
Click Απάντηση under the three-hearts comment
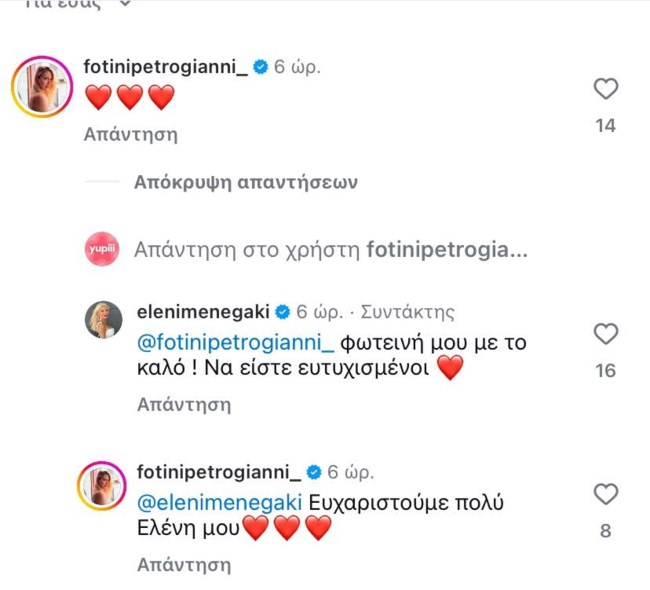[131, 134]
